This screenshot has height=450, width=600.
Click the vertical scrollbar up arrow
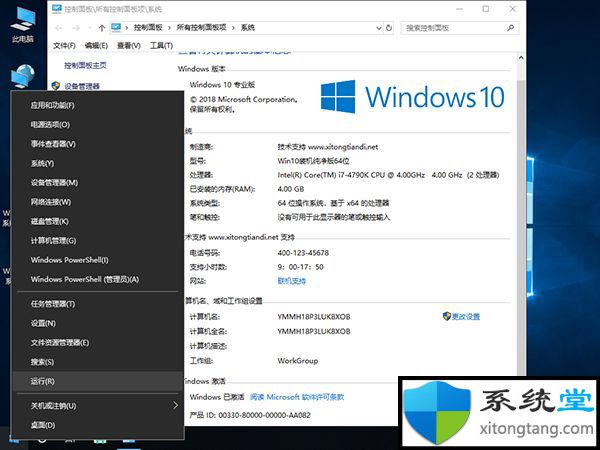pos(521,58)
